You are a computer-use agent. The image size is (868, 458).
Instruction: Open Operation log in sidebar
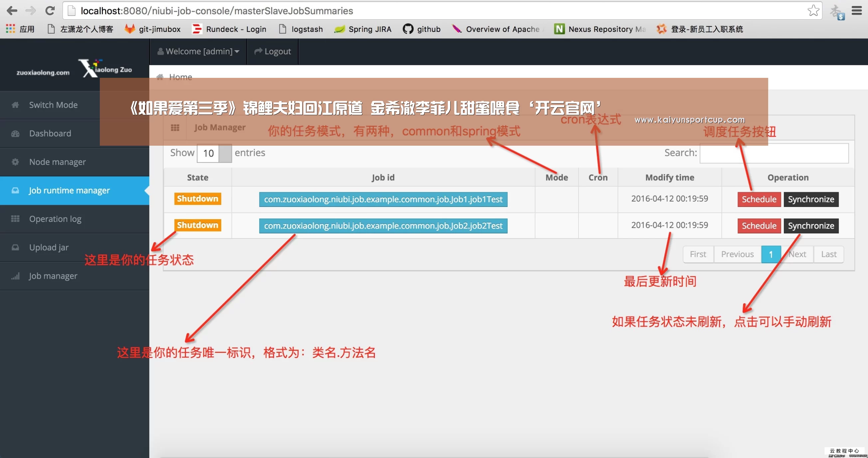click(75, 219)
